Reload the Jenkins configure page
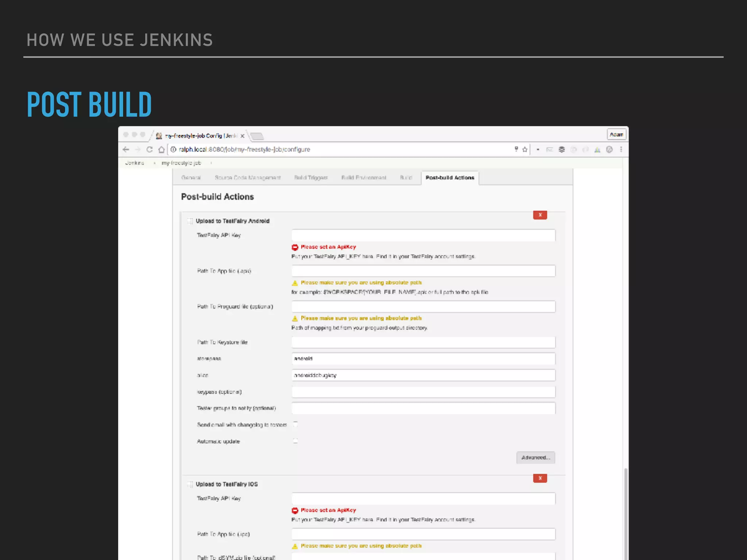747x560 pixels. [149, 149]
